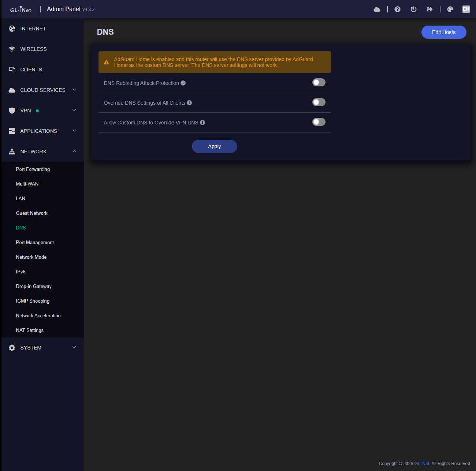This screenshot has width=476, height=471.
Task: Open Port Forwarding page
Action: [x=33, y=169]
